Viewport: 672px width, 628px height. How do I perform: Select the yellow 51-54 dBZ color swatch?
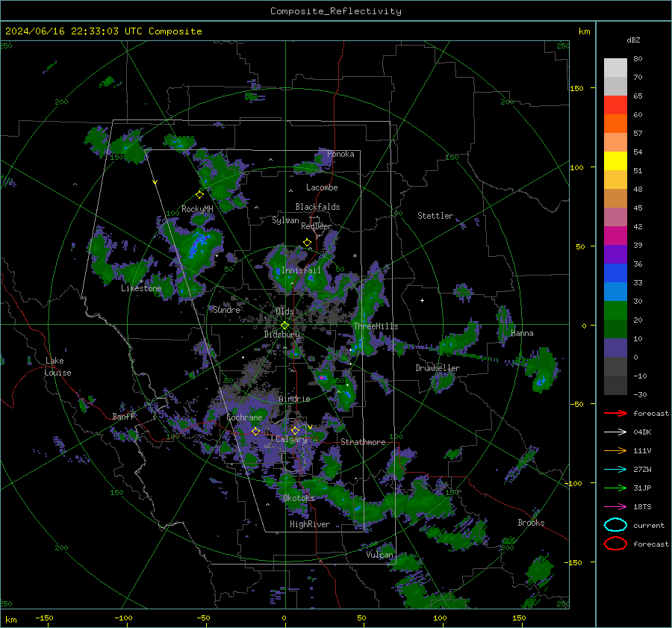[615, 161]
